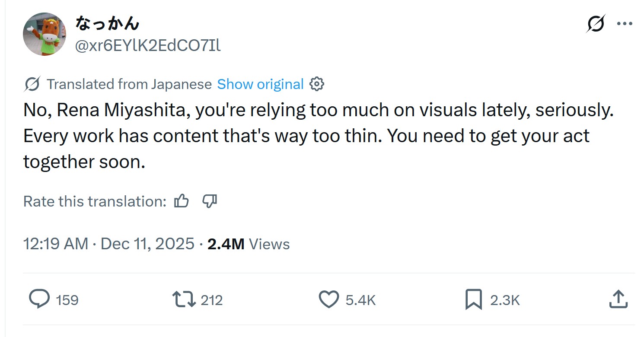The width and height of the screenshot is (644, 337).
Task: Open the share upload icon
Action: [x=618, y=299]
